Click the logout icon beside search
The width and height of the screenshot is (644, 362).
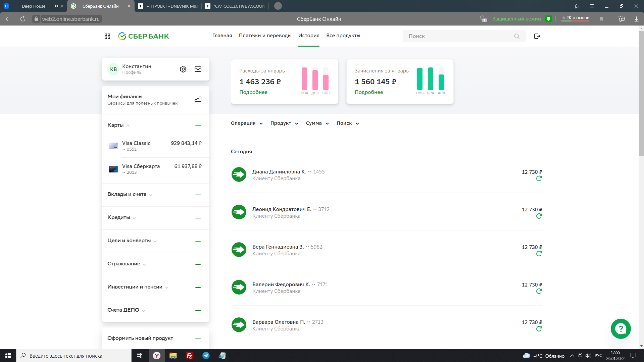(x=537, y=36)
